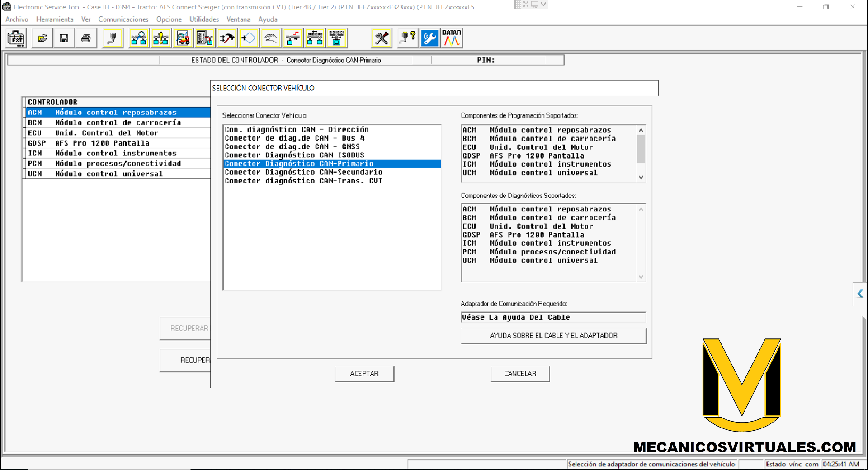Click the diagnostic connector cable icon
The height and width of the screenshot is (470, 868).
point(113,38)
